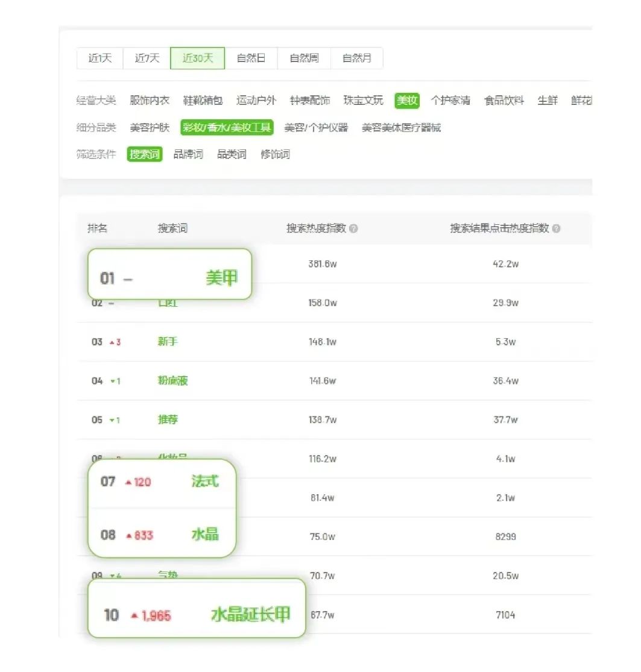Filter by 品牌词
The image size is (641, 672).
coord(188,154)
